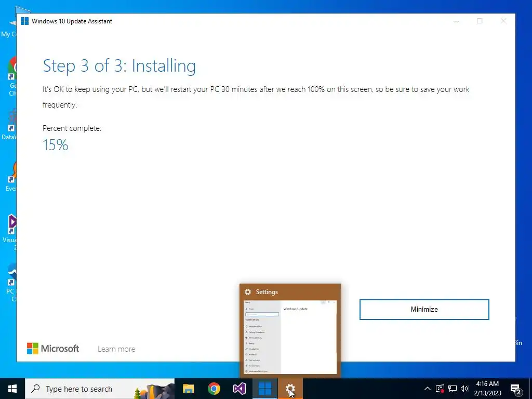The image size is (532, 399).
Task: Click the Minimize button in Update Assistant
Action: (x=424, y=310)
